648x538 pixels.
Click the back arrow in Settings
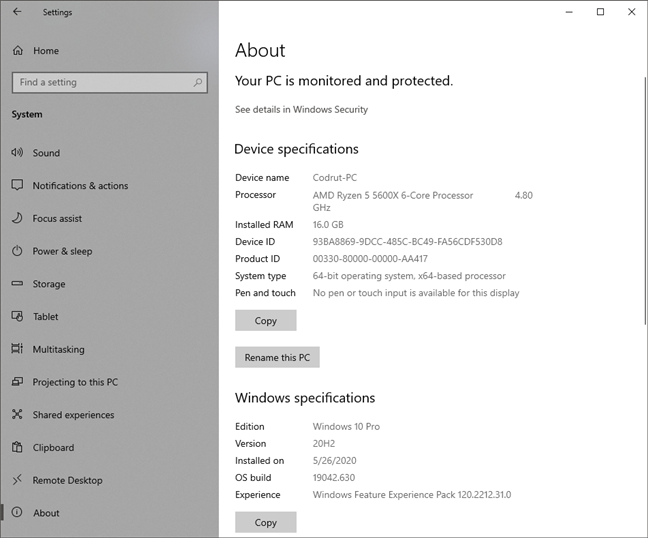pos(17,12)
